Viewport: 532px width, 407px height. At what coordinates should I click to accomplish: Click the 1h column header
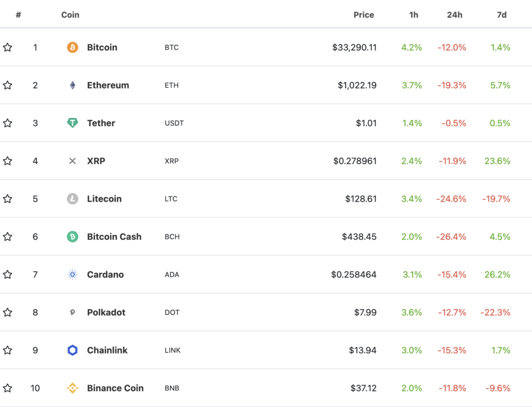(413, 15)
